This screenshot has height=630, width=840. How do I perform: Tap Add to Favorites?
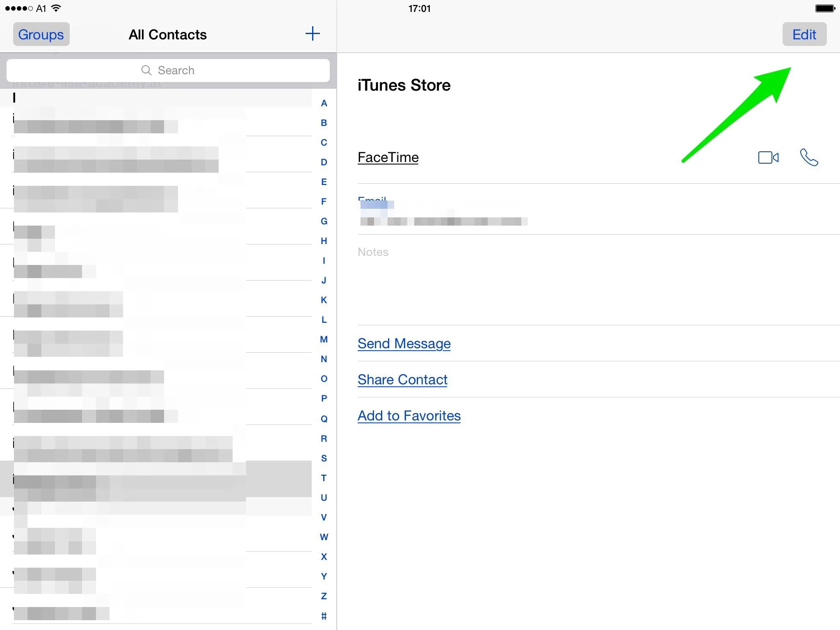(x=409, y=415)
